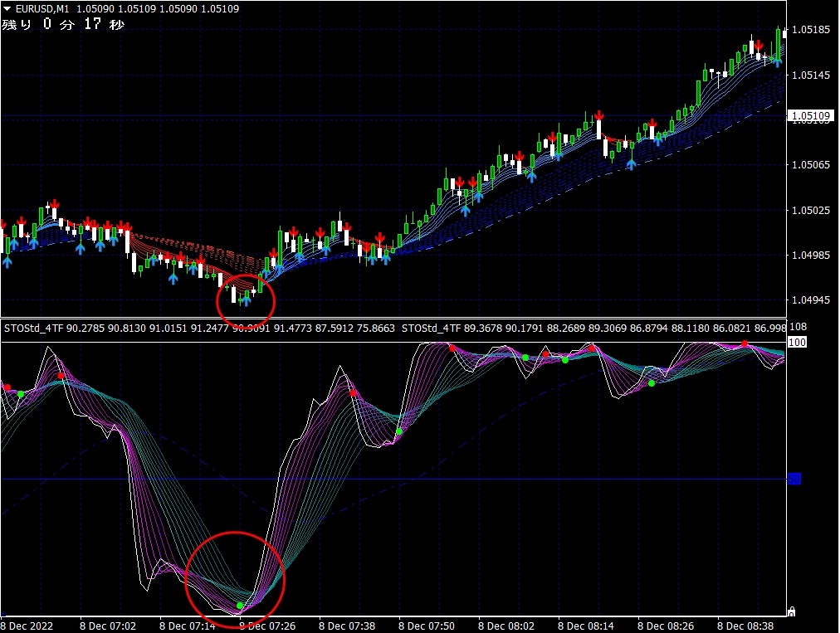Click the 8 Dec 2022 date label

click(27, 626)
